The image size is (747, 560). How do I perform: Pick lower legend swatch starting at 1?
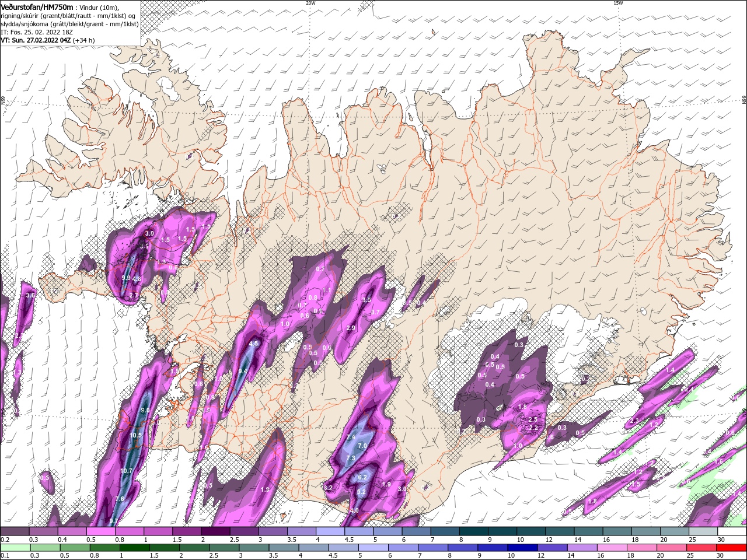point(135,547)
